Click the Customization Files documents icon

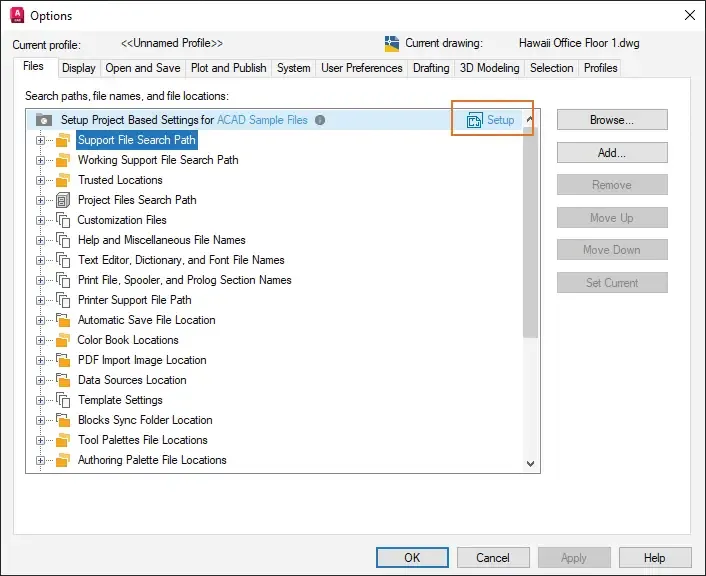pyautogui.click(x=63, y=220)
